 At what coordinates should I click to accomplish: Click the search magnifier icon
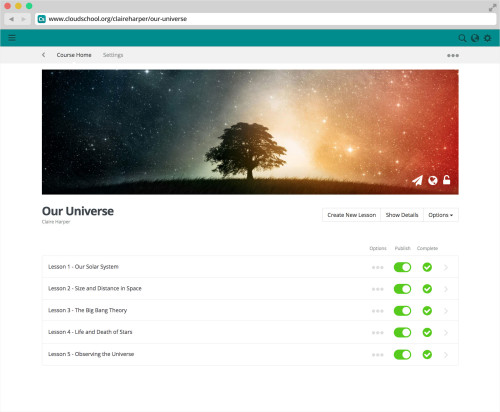pos(462,38)
